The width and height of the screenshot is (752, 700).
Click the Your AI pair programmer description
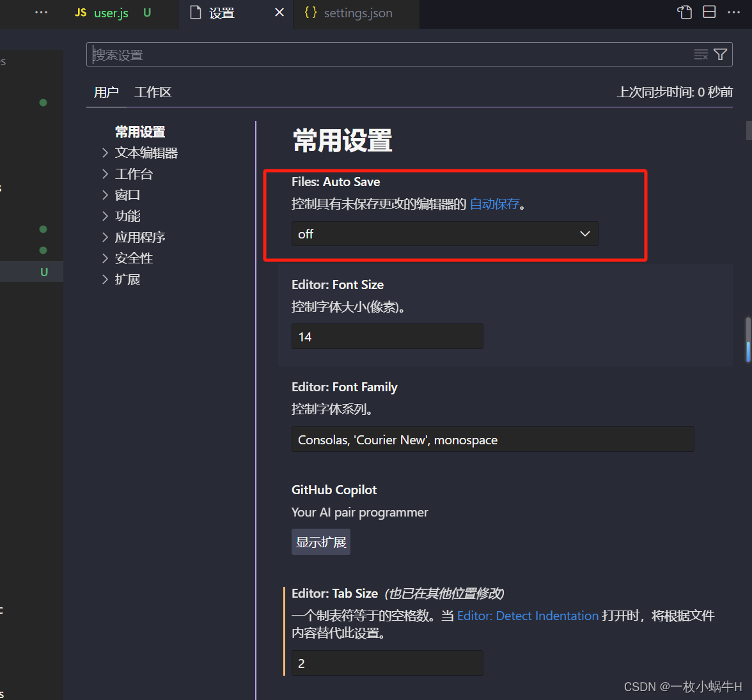coord(359,513)
